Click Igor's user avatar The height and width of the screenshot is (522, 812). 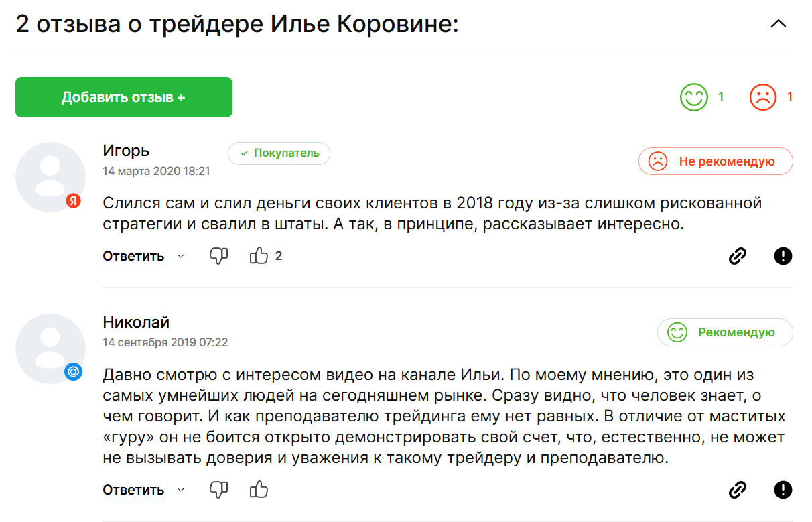pyautogui.click(x=50, y=177)
